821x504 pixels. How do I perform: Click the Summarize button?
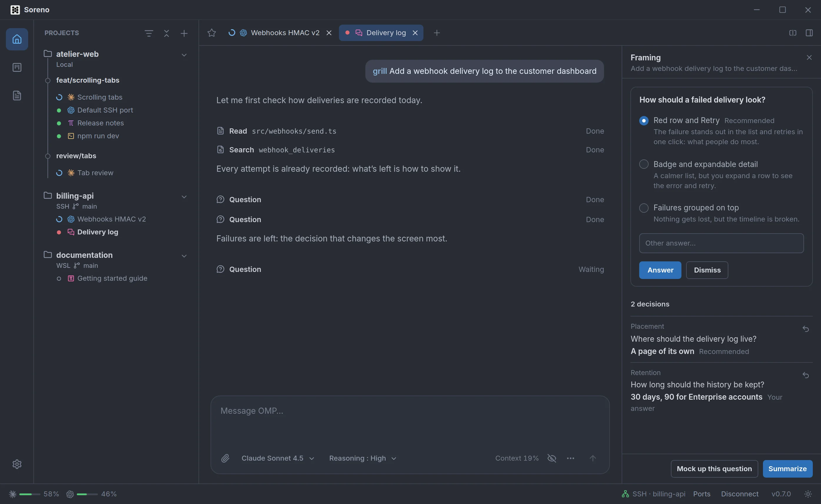(787, 469)
